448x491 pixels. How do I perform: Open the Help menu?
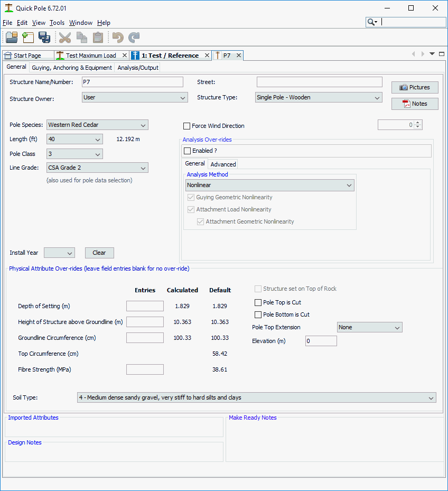pos(104,23)
